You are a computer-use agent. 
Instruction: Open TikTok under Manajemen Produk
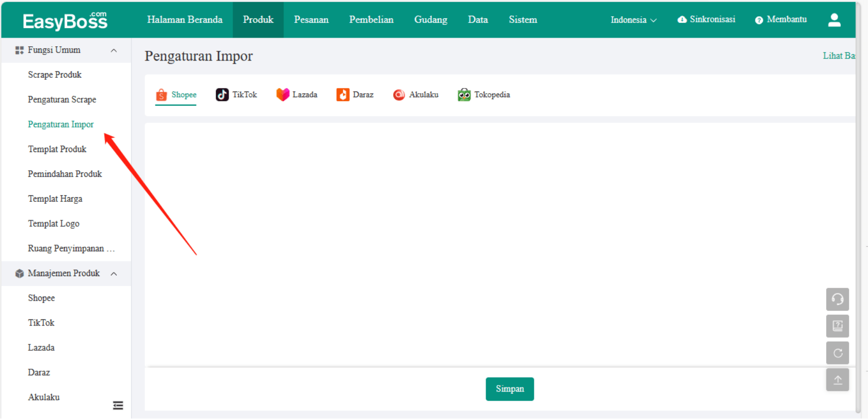41,323
